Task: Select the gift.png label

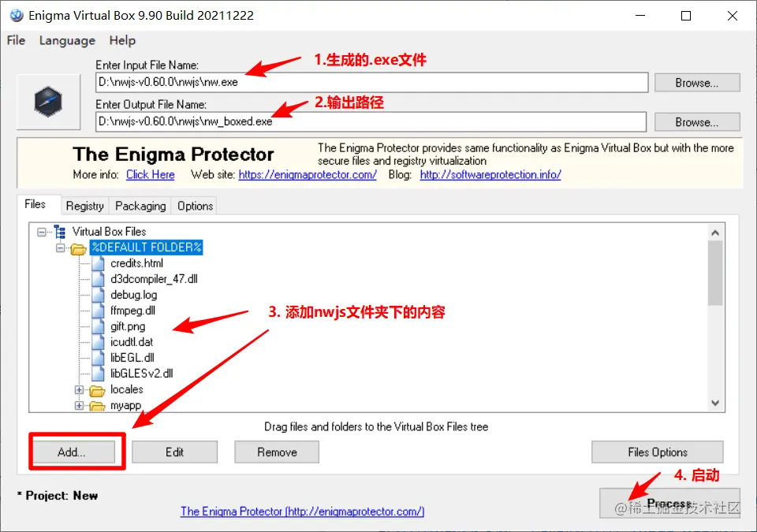Action: coord(128,326)
